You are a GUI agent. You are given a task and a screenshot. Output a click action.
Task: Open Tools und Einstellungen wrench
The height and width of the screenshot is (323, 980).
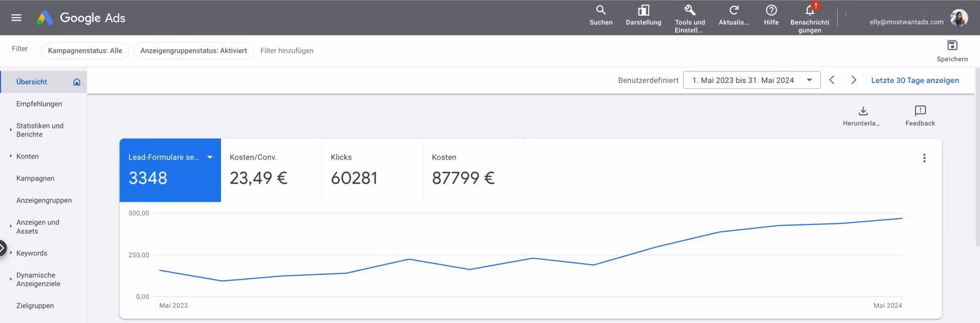coord(690,18)
